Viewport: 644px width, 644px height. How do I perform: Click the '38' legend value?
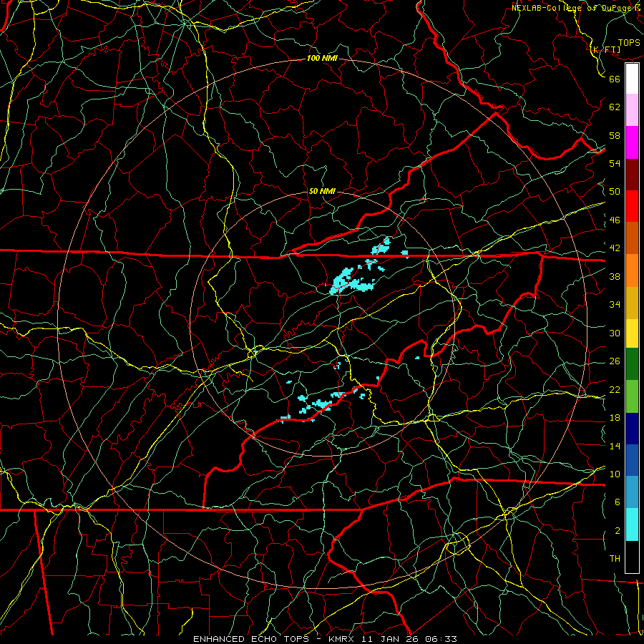[615, 276]
